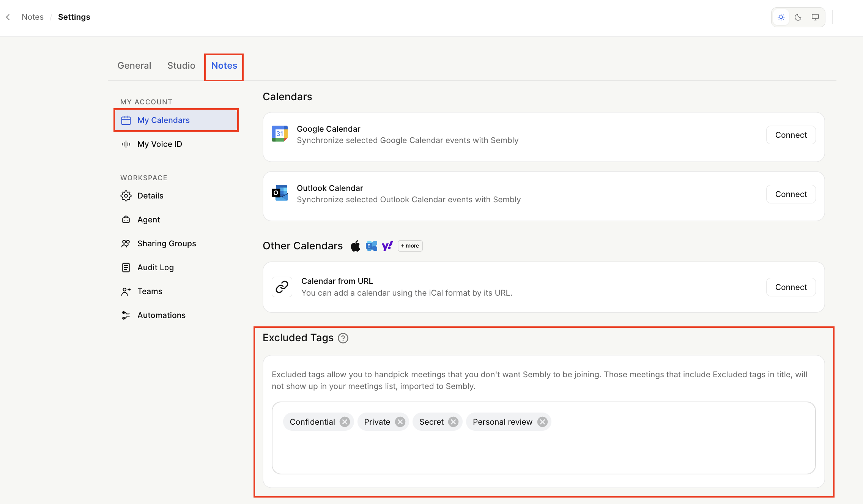The width and height of the screenshot is (863, 504).
Task: Switch to dark theme moon icon
Action: (x=798, y=17)
